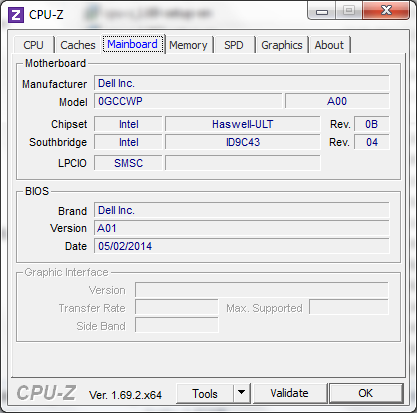Screen dimensions: 417x413
Task: Click the BIOS Version A01 value
Action: [x=242, y=228]
